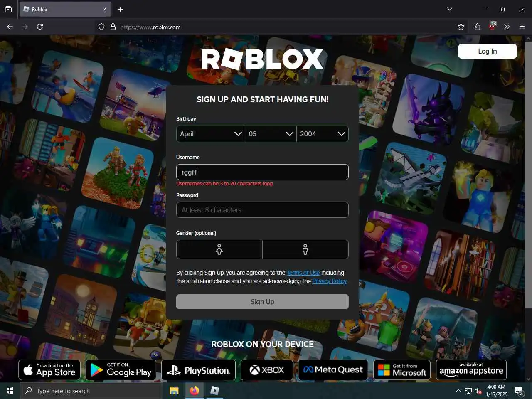The width and height of the screenshot is (532, 399).
Task: Bookmark this page with the star icon
Action: (x=461, y=27)
